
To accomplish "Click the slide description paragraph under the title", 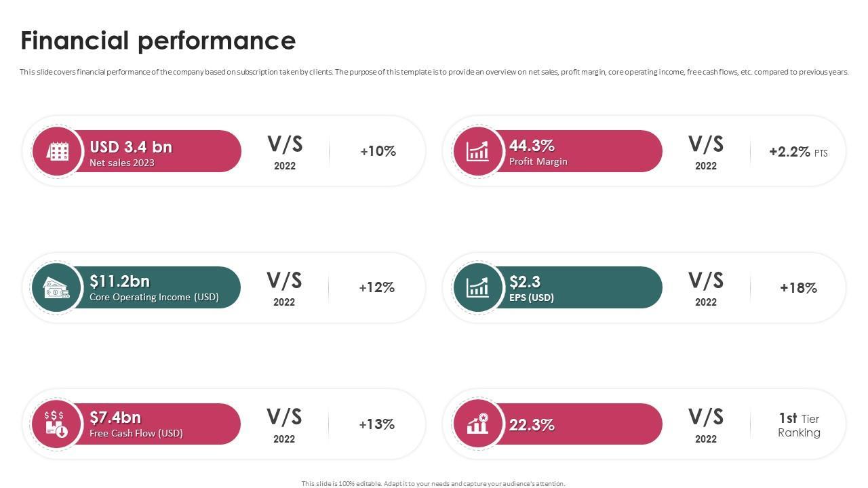I will 434,72.
